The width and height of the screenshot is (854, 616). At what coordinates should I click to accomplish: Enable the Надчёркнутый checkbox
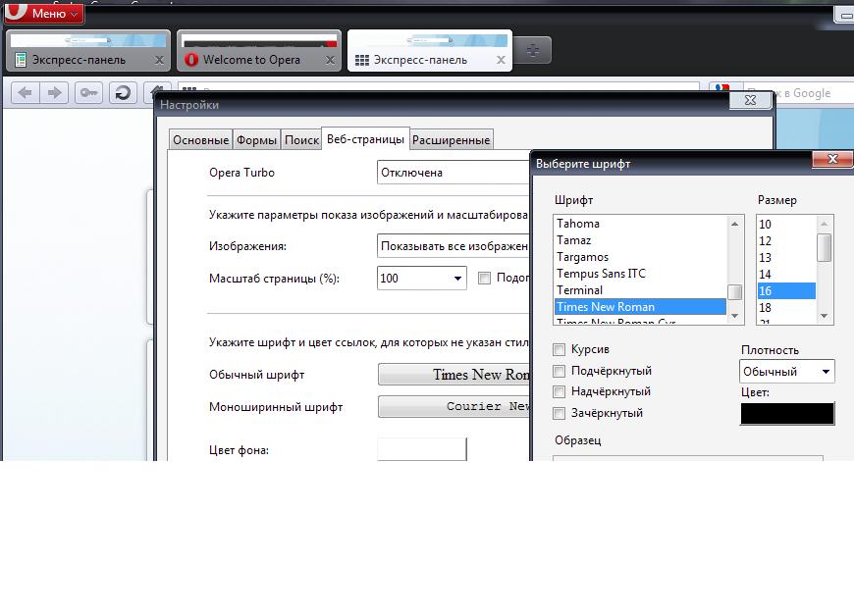(x=559, y=391)
